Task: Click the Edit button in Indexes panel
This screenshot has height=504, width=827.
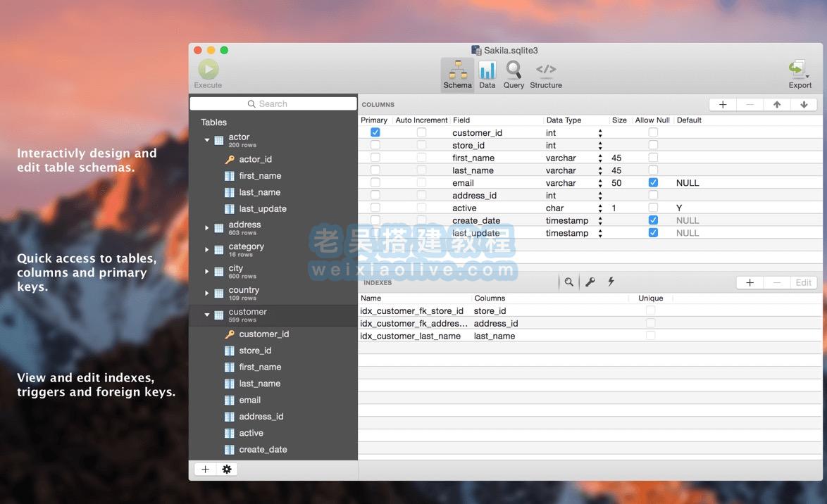Action: coord(804,282)
